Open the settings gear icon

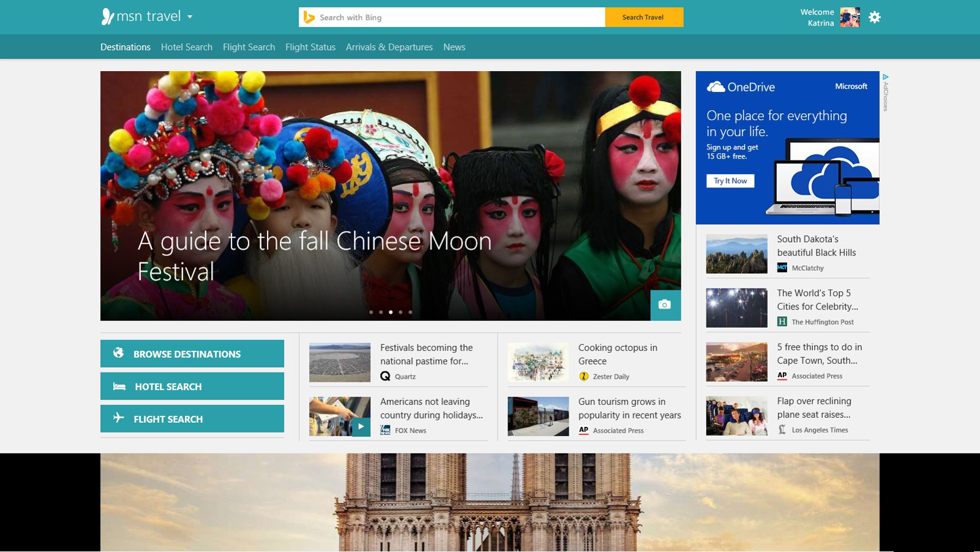click(x=875, y=17)
